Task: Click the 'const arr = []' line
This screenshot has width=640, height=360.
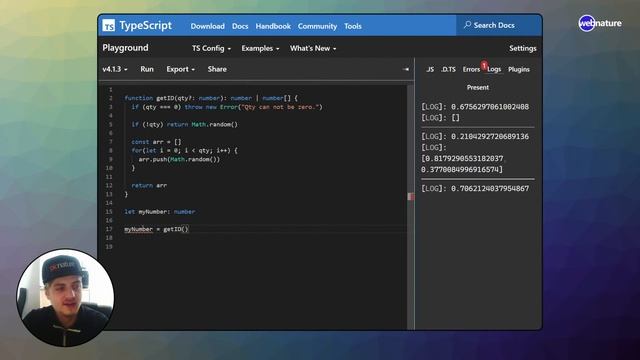Action: (x=156, y=142)
